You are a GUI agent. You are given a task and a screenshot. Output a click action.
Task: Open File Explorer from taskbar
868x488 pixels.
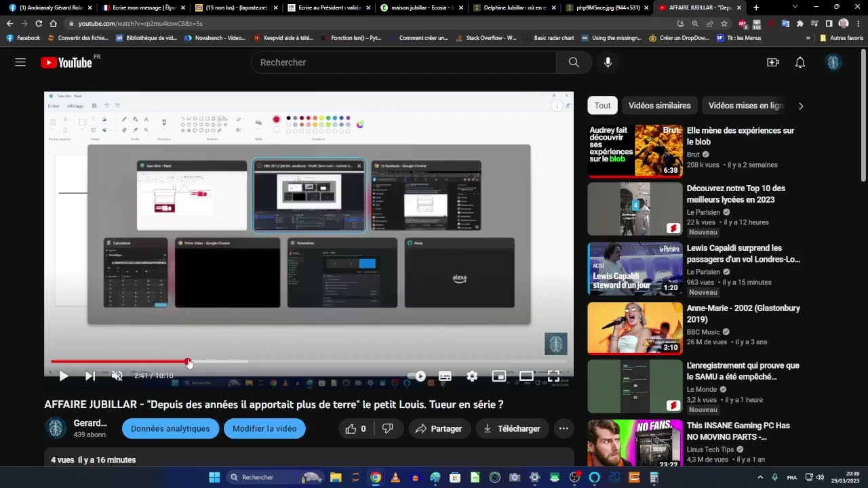tap(336, 477)
